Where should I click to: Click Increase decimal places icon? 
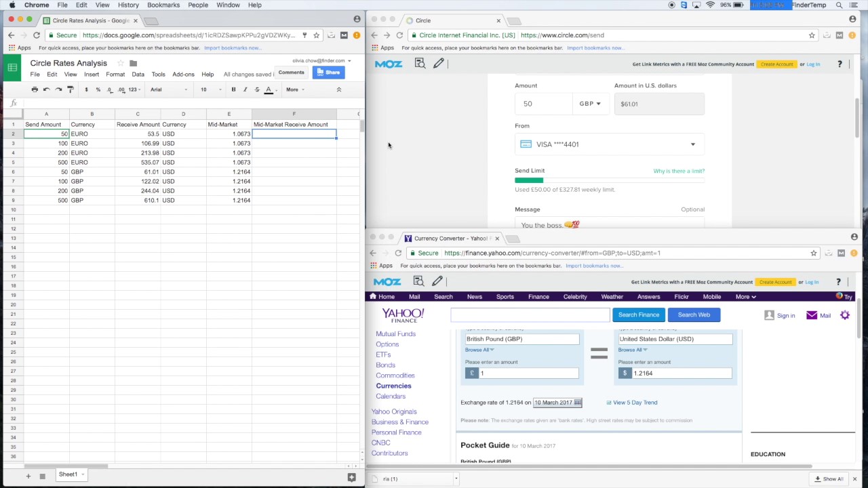coord(121,89)
